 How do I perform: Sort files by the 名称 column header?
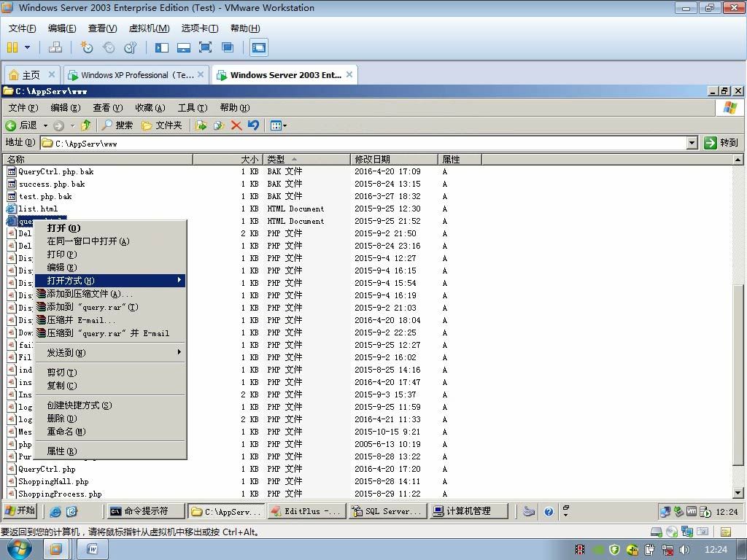pos(98,159)
